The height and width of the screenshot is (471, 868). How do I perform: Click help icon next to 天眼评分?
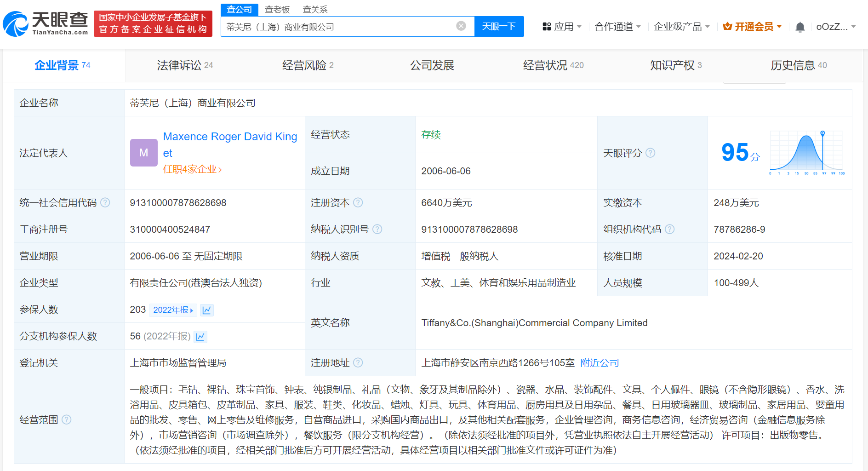tap(650, 153)
